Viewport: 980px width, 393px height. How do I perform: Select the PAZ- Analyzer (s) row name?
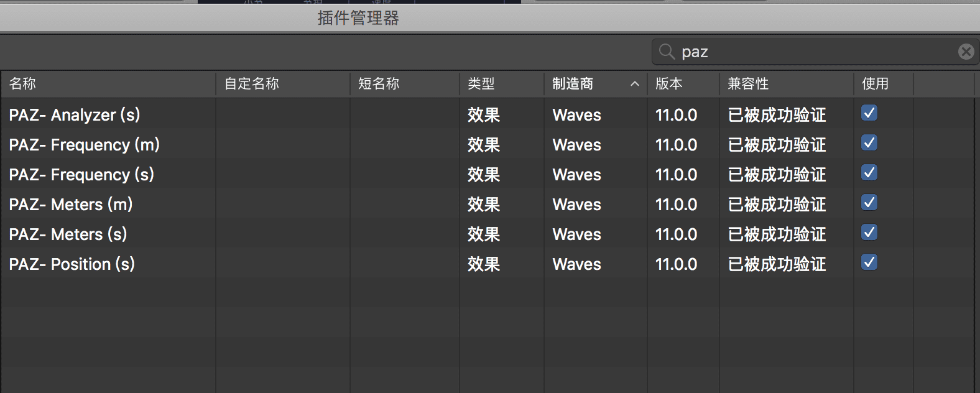(75, 115)
